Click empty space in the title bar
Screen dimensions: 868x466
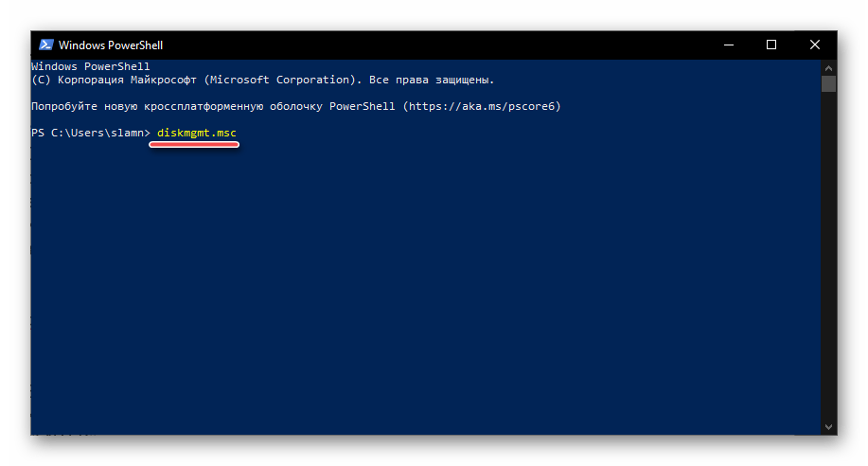tap(426, 45)
